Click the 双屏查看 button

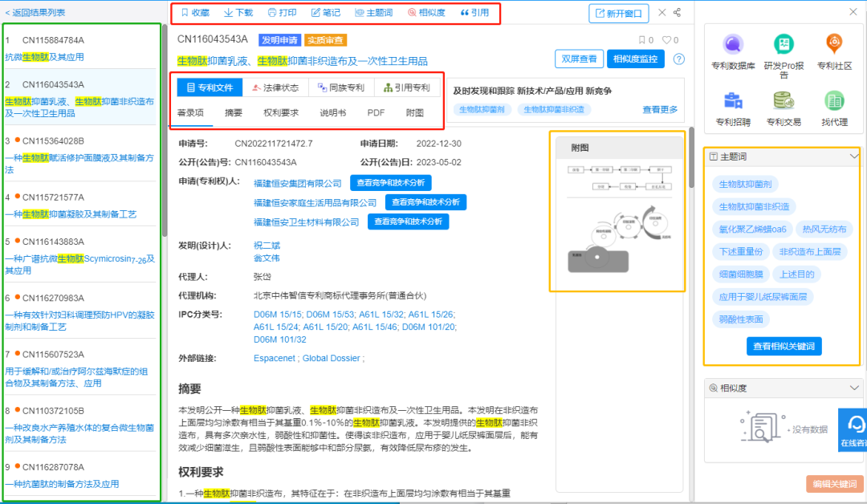[x=579, y=59]
